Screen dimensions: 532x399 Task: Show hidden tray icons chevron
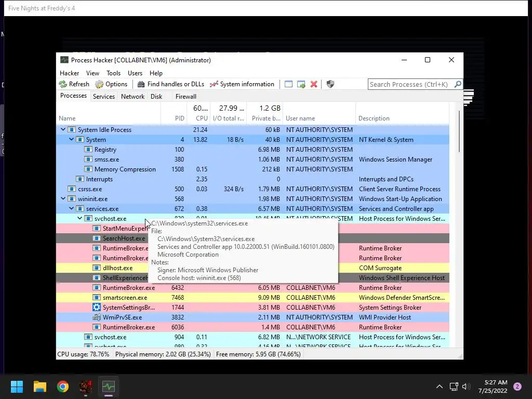coord(440,387)
